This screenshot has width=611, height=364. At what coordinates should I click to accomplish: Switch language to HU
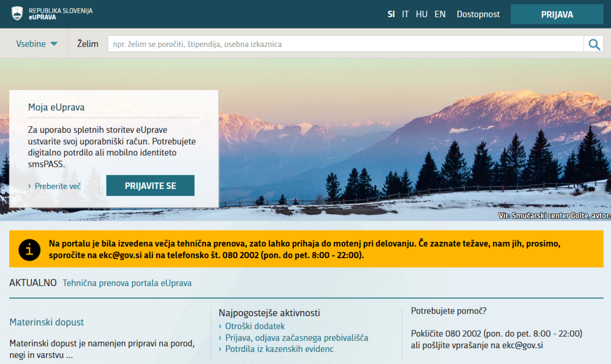[x=422, y=14]
